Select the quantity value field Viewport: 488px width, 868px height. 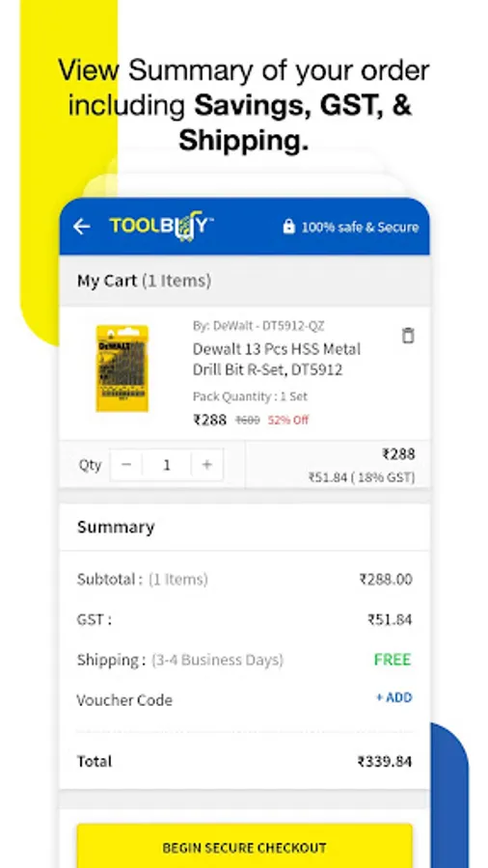click(167, 465)
